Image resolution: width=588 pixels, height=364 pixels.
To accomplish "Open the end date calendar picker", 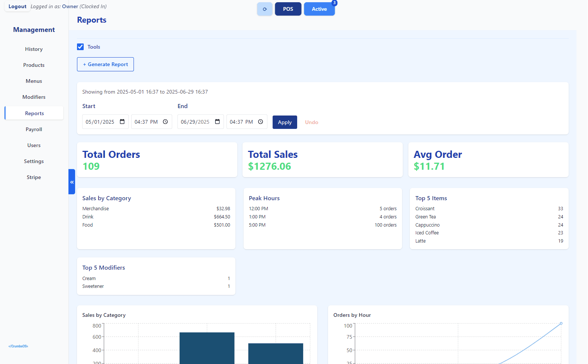I will [x=217, y=122].
